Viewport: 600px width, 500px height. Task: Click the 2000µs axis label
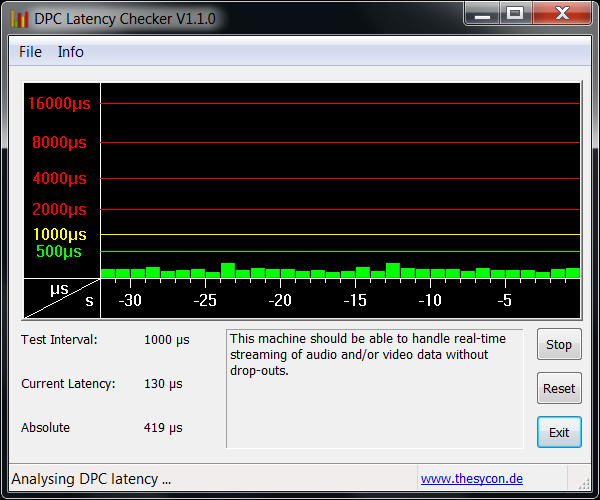(x=59, y=209)
